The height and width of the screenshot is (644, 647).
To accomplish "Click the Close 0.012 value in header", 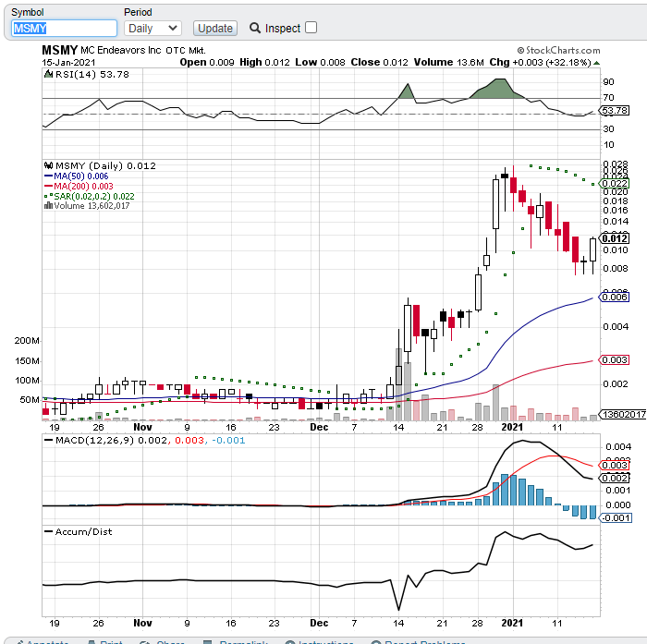I will (379, 62).
